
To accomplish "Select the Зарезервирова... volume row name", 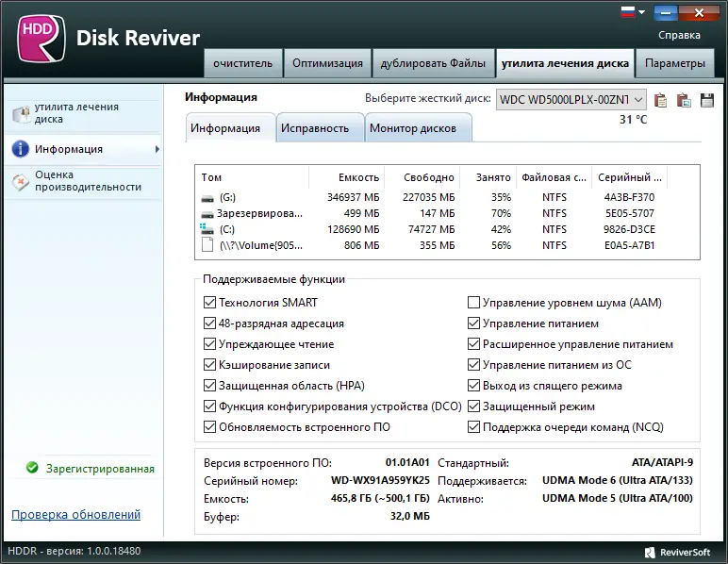I will tap(259, 213).
